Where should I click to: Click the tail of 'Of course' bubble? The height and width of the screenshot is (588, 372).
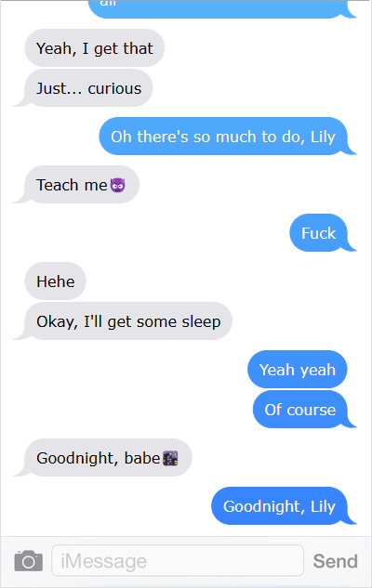pyautogui.click(x=352, y=422)
